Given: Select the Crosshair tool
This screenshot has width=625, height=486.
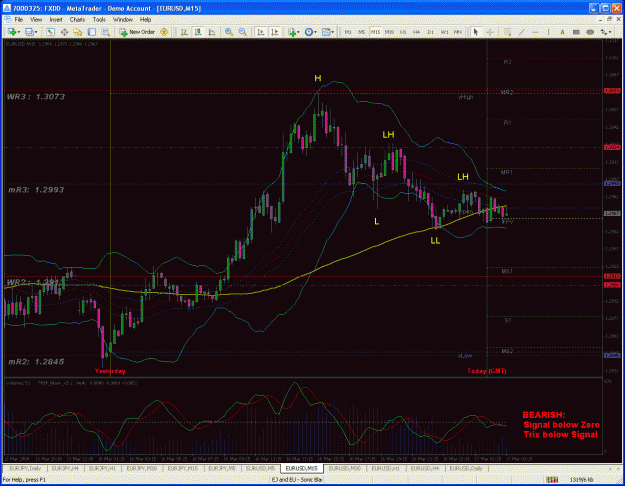Looking at the screenshot, I should click(489, 32).
